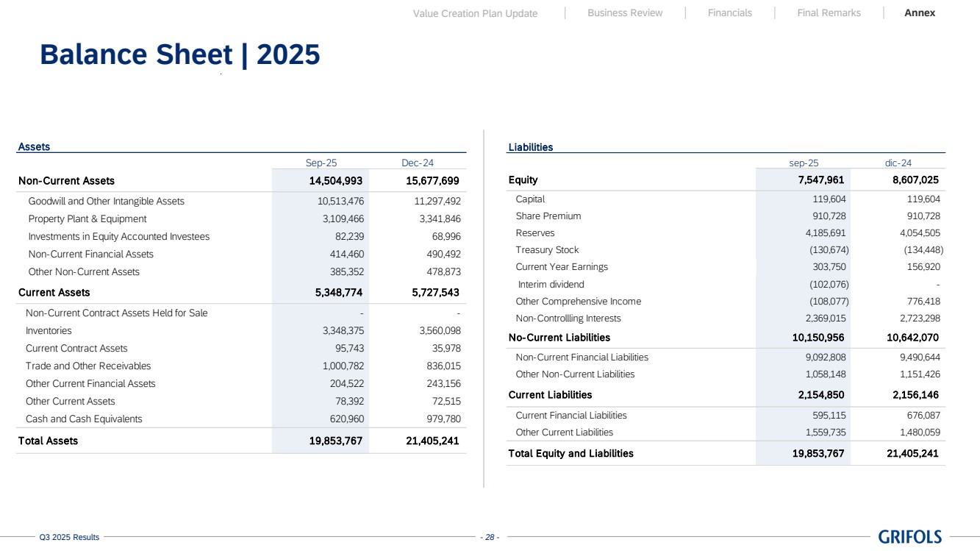Click the Treasury Stock row label

[547, 250]
